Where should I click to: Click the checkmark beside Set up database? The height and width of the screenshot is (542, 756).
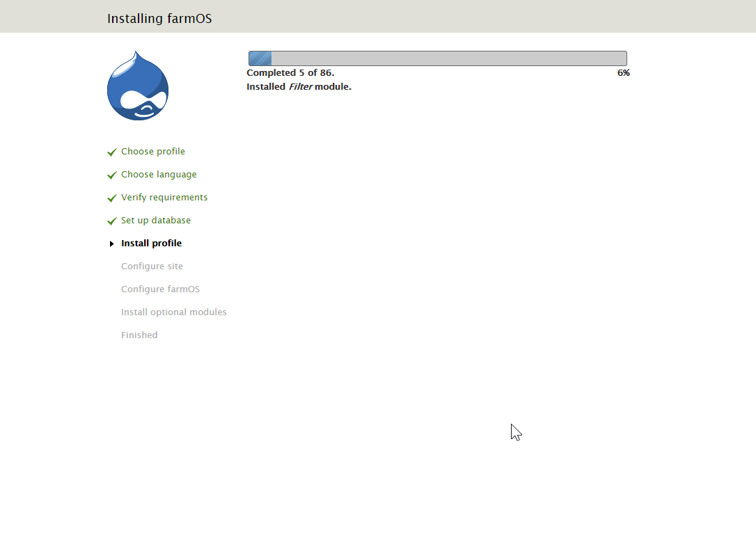point(112,221)
